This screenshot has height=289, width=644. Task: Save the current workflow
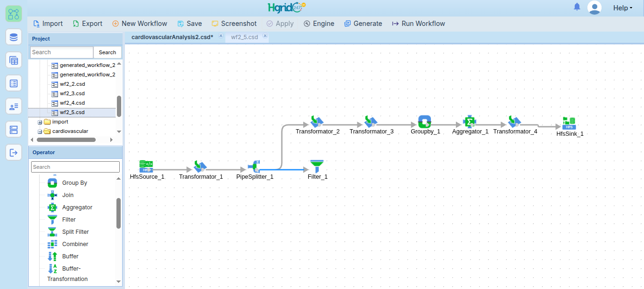pos(190,24)
